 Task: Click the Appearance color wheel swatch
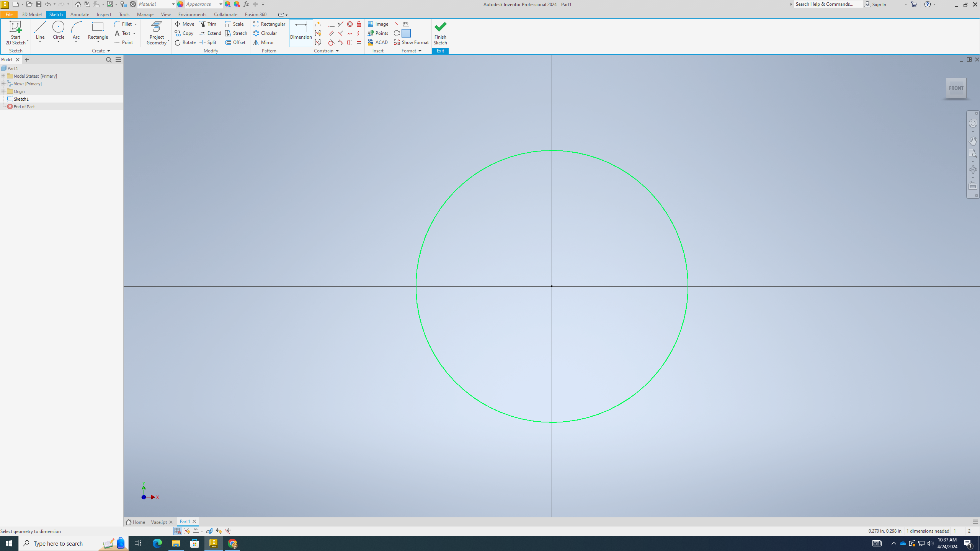(180, 4)
